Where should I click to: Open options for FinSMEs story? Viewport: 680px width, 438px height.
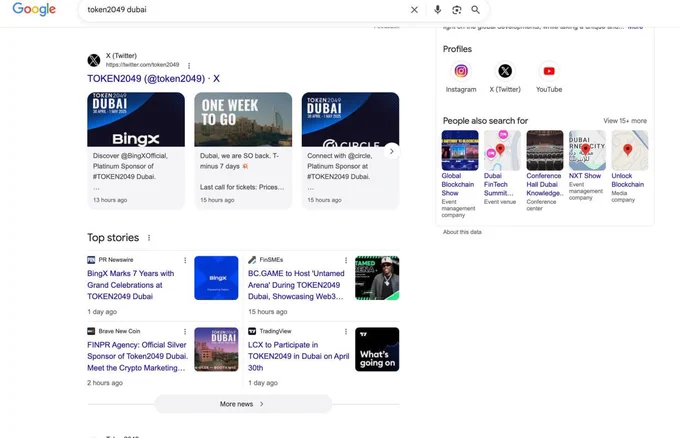[346, 260]
